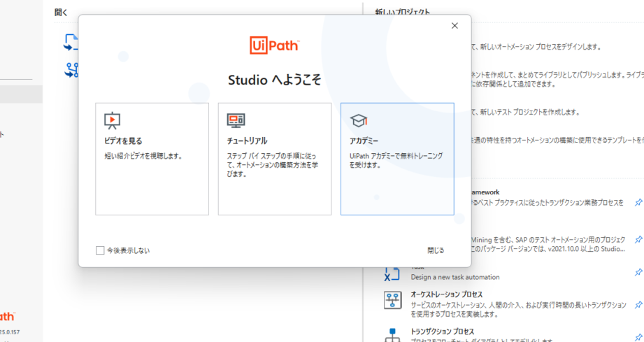Pin the SAP test automation template

coord(638,238)
